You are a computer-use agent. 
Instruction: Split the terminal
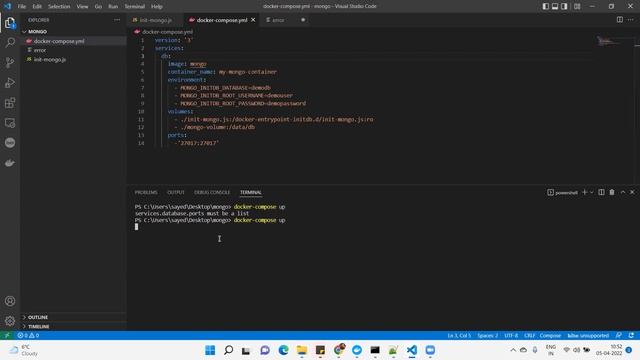601,192
